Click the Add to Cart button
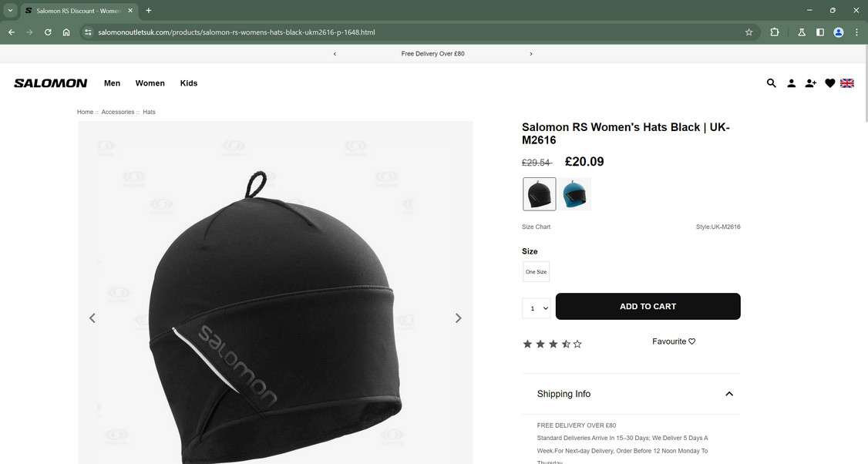Viewport: 868px width, 464px height. click(648, 307)
